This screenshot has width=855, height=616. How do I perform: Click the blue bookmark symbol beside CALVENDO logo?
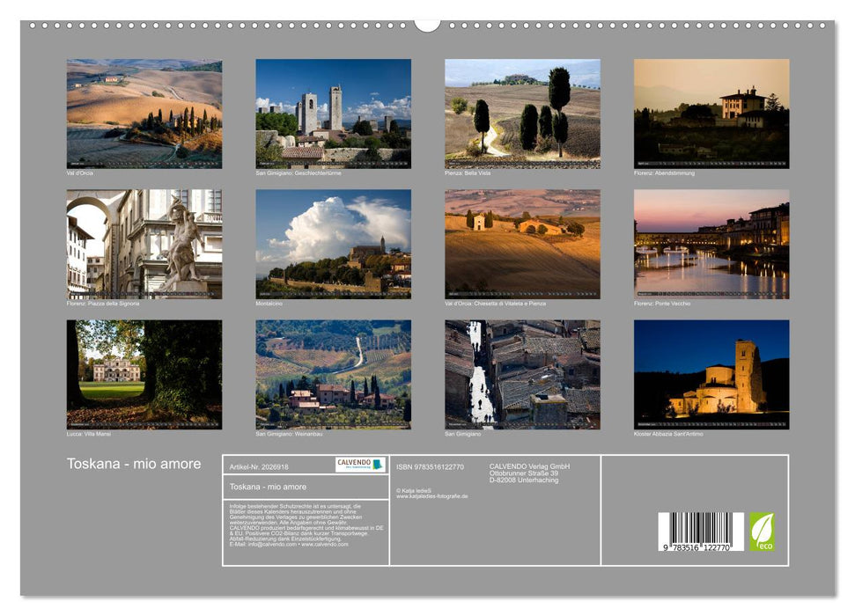(x=379, y=464)
